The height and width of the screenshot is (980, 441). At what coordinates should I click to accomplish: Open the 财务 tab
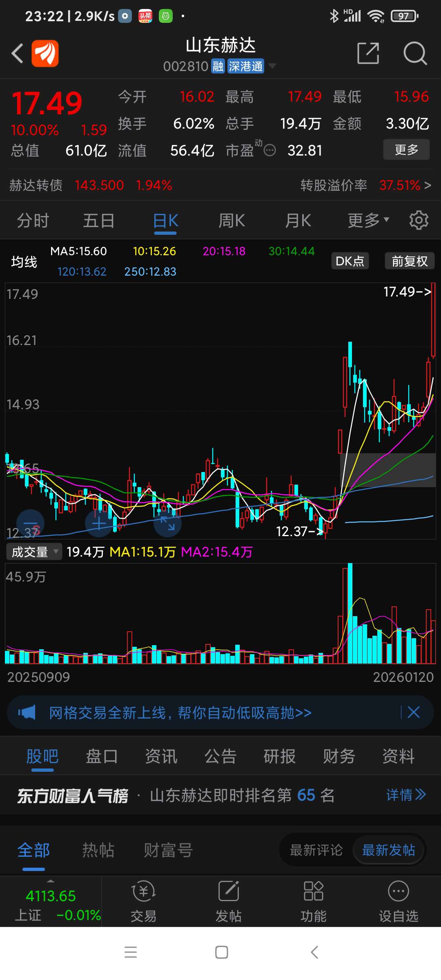click(x=339, y=756)
